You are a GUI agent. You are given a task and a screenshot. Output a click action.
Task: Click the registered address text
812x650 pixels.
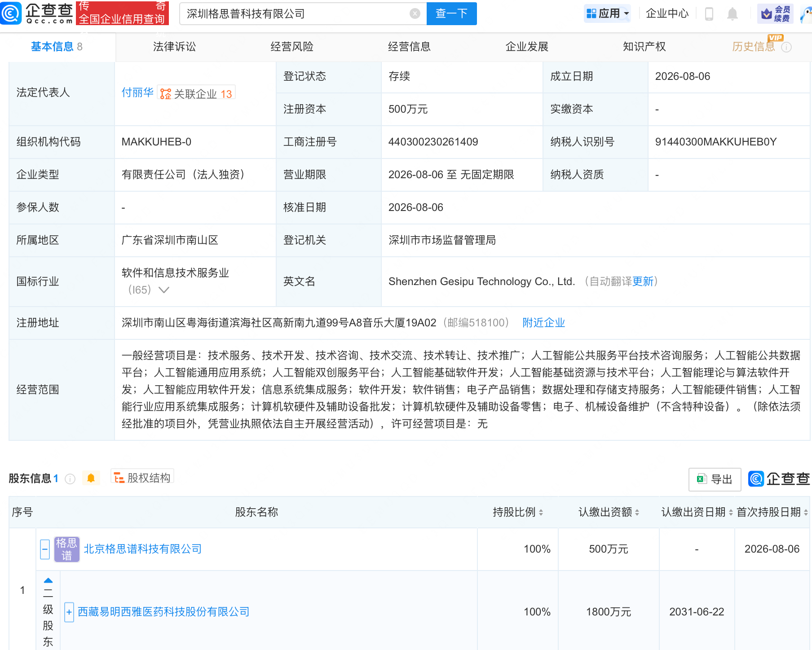point(279,323)
